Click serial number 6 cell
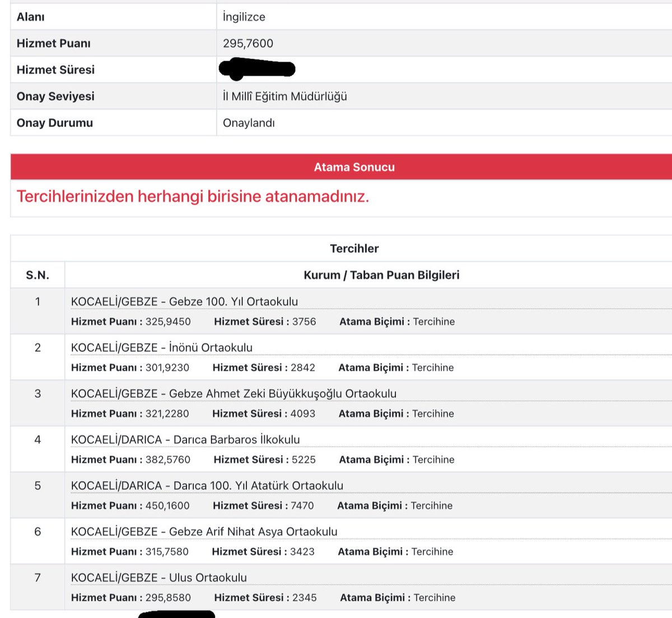 pos(38,541)
